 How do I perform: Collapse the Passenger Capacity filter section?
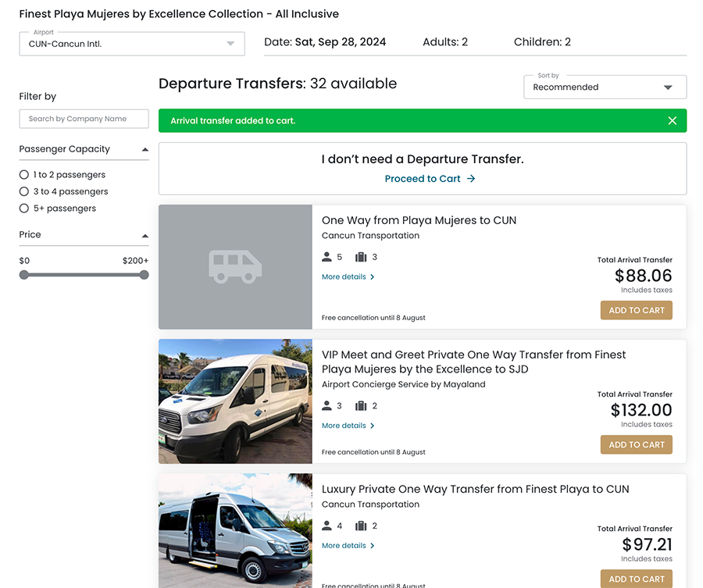[145, 149]
